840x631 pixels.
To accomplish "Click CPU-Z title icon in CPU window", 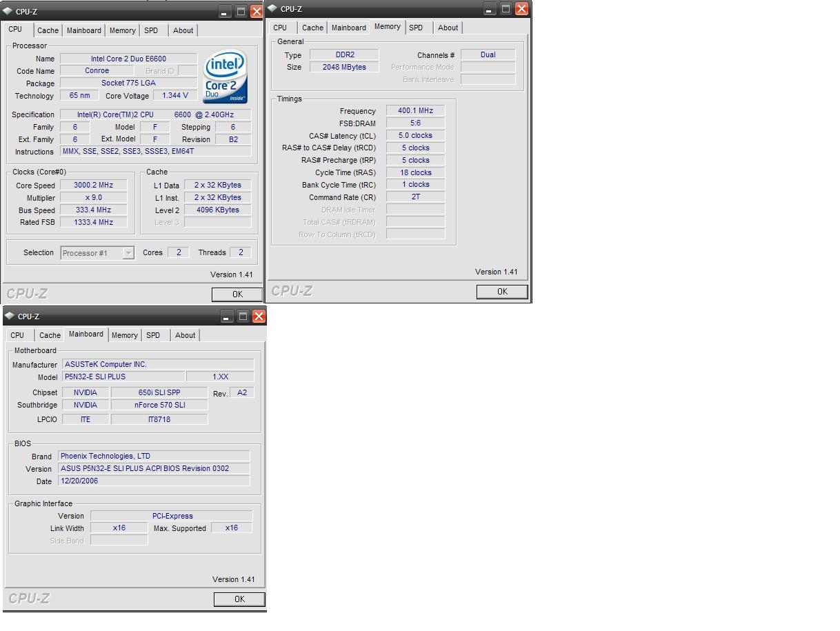I will pyautogui.click(x=8, y=11).
